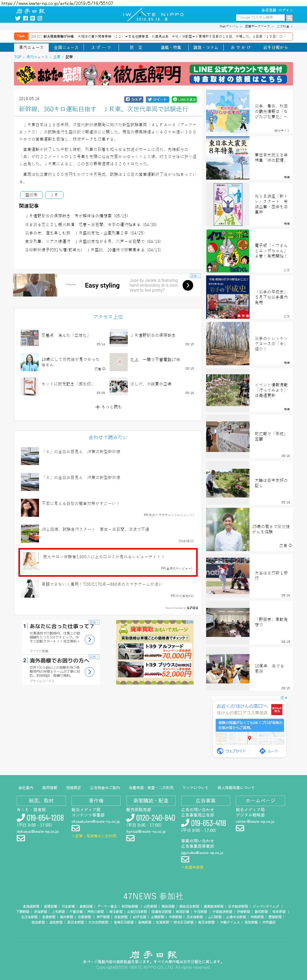Send article via LINEで送る button
Image resolution: width=307 pixels, height=980 pixels.
coord(184,99)
